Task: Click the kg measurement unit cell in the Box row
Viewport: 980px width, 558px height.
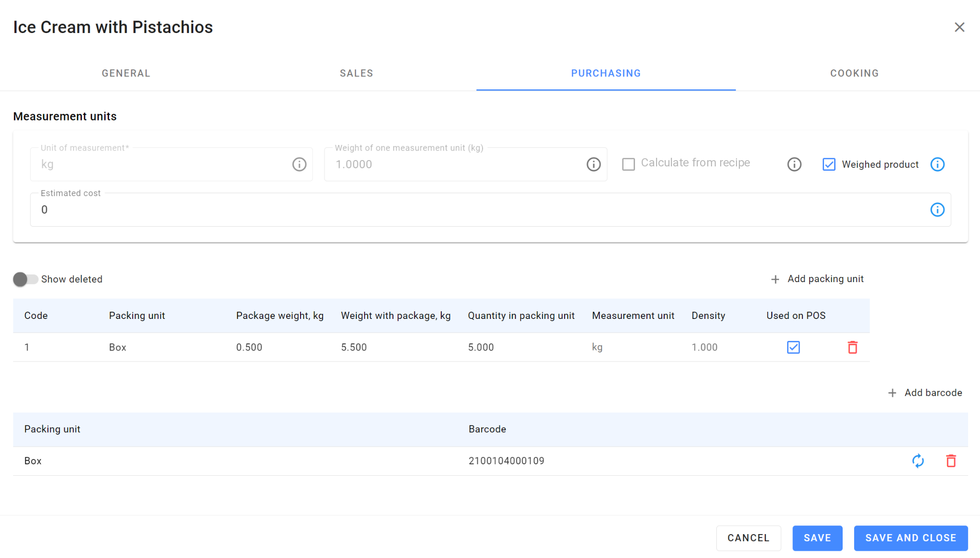Action: [x=597, y=347]
